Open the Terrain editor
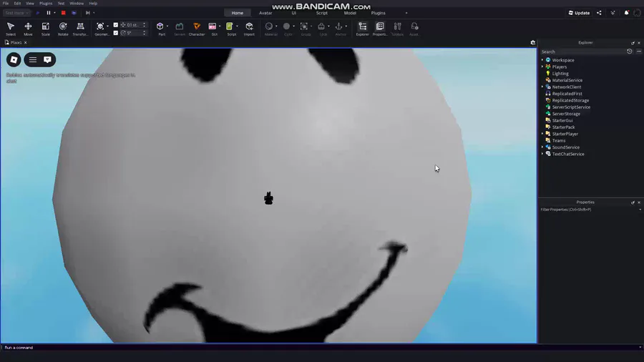Viewport: 644px width, 362px height. click(x=180, y=29)
